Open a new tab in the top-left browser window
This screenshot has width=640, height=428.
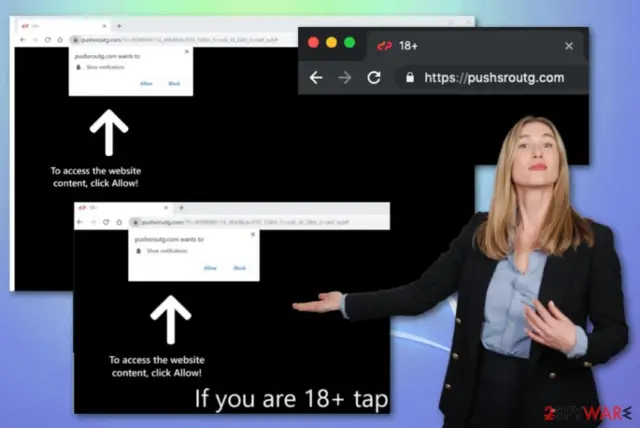119,26
